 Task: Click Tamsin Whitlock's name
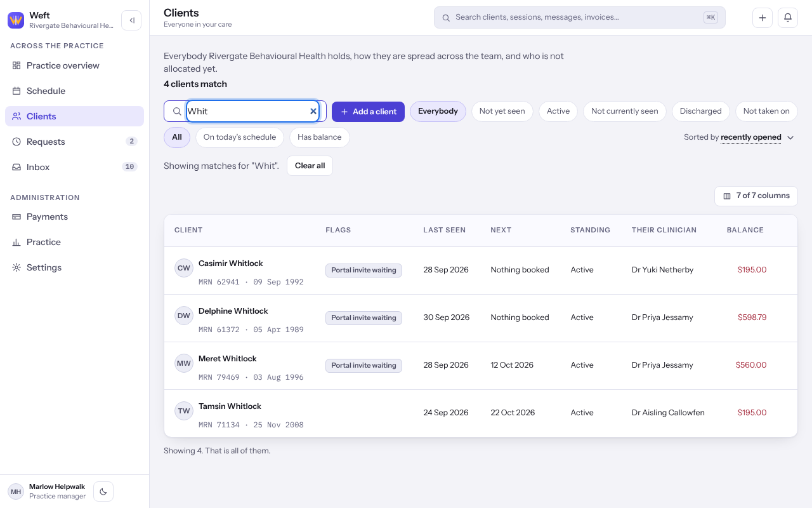230,406
